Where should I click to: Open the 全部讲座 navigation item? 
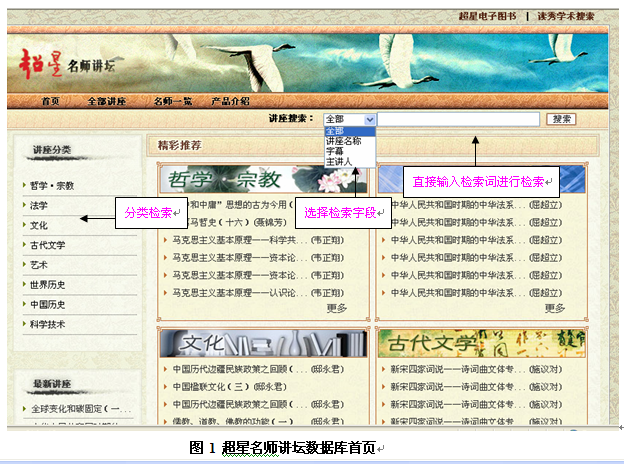107,101
